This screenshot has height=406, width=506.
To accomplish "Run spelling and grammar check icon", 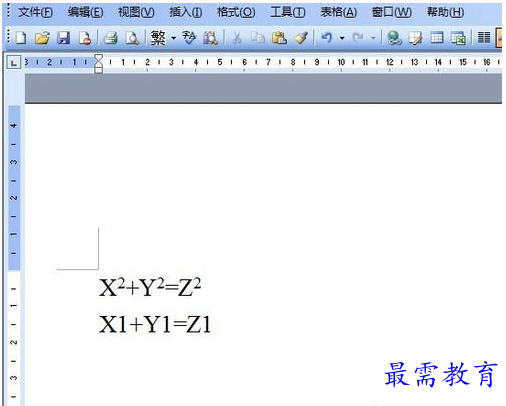I will point(189,38).
